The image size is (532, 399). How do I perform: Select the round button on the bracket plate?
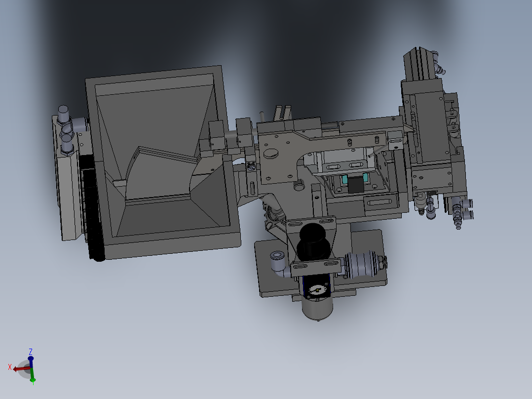(x=271, y=154)
